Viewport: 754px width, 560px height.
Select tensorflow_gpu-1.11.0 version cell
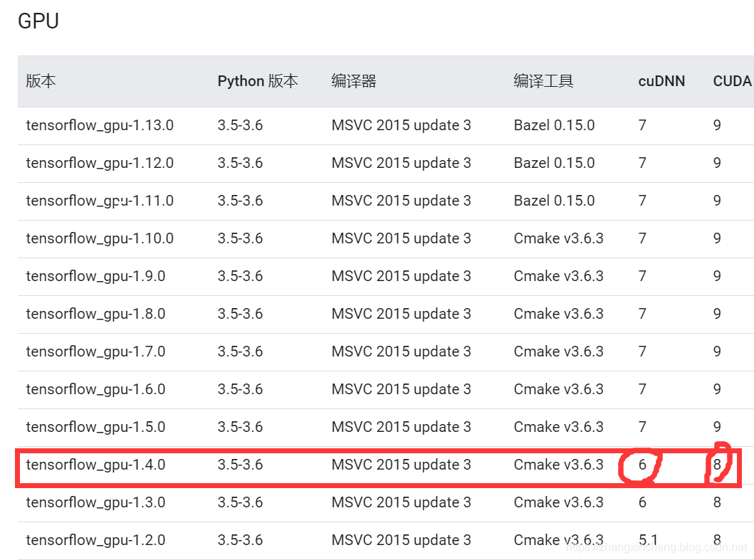(100, 201)
